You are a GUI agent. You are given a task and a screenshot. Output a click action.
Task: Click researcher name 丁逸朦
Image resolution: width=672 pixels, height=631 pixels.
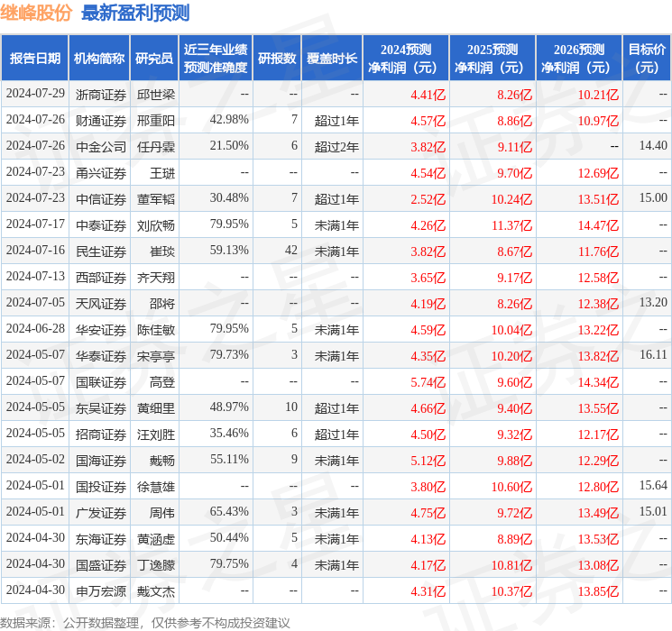pos(156,564)
